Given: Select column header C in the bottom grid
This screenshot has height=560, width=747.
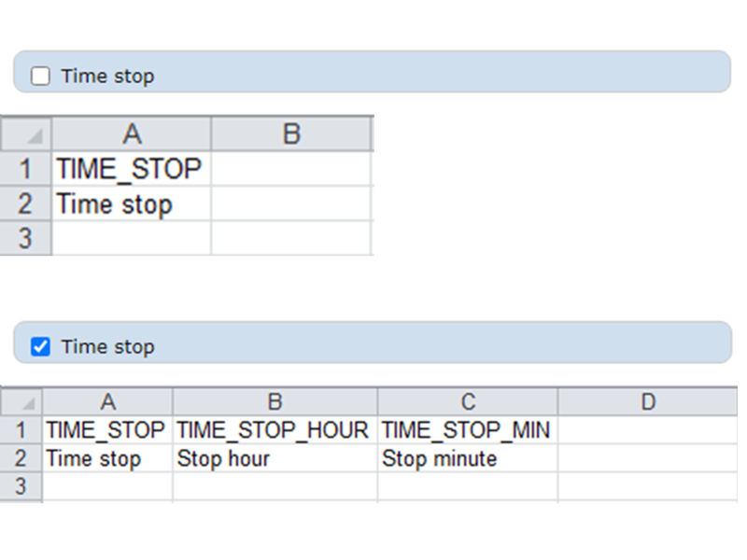Looking at the screenshot, I should coord(468,401).
